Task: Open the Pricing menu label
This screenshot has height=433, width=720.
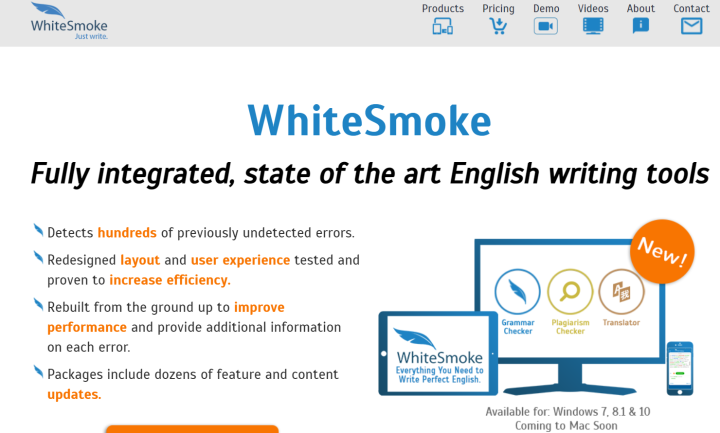Action: coord(498,9)
